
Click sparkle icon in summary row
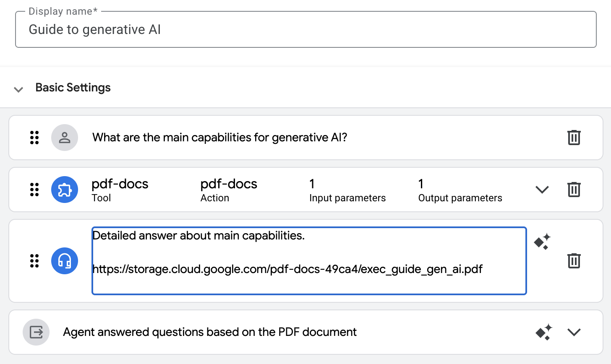pyautogui.click(x=544, y=332)
